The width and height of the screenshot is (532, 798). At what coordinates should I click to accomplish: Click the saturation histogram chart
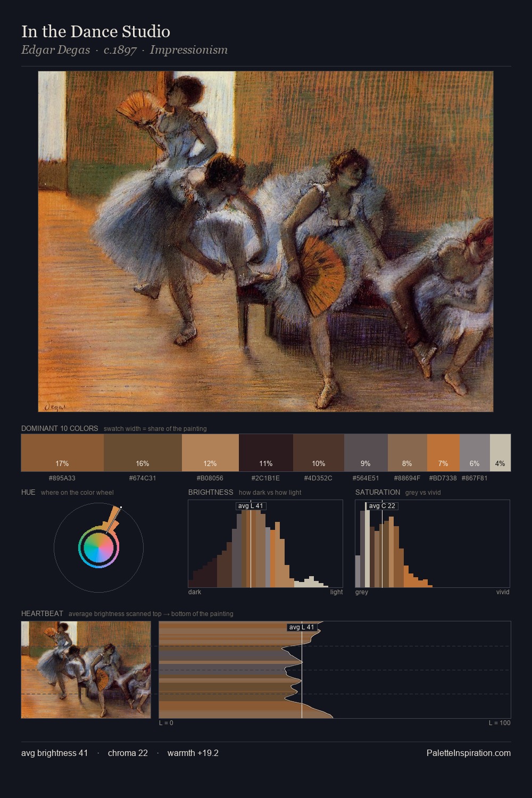click(x=433, y=544)
